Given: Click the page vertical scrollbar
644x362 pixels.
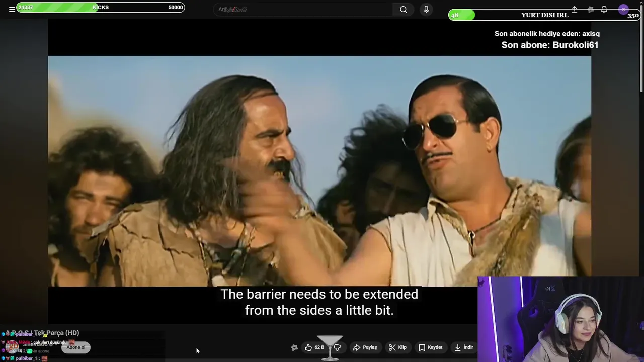Looking at the screenshot, I should tap(641, 48).
